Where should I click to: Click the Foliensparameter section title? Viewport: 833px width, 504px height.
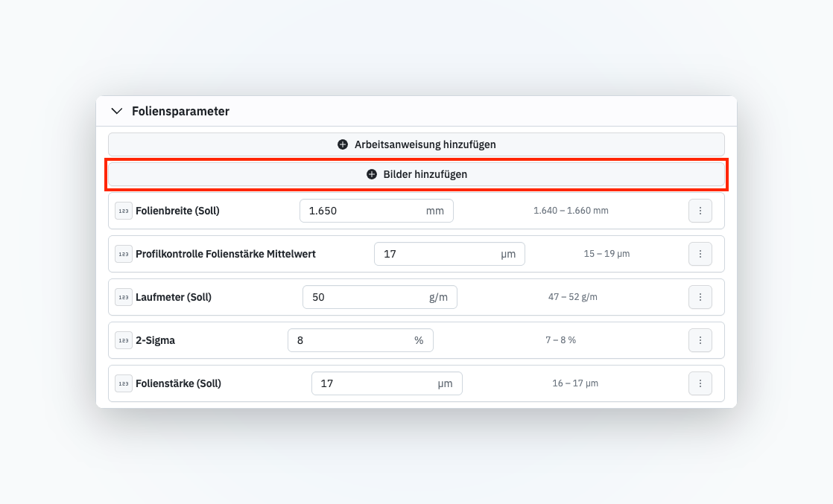(180, 111)
